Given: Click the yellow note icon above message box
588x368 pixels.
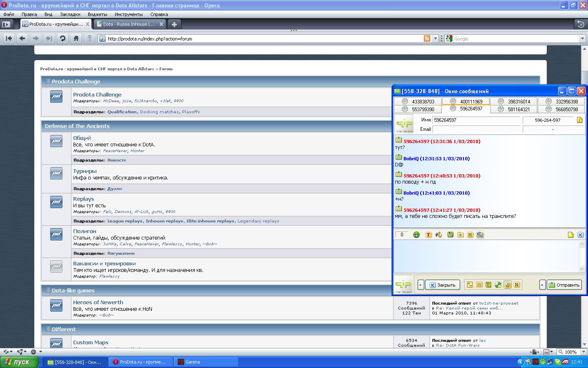Looking at the screenshot, I should [x=570, y=235].
